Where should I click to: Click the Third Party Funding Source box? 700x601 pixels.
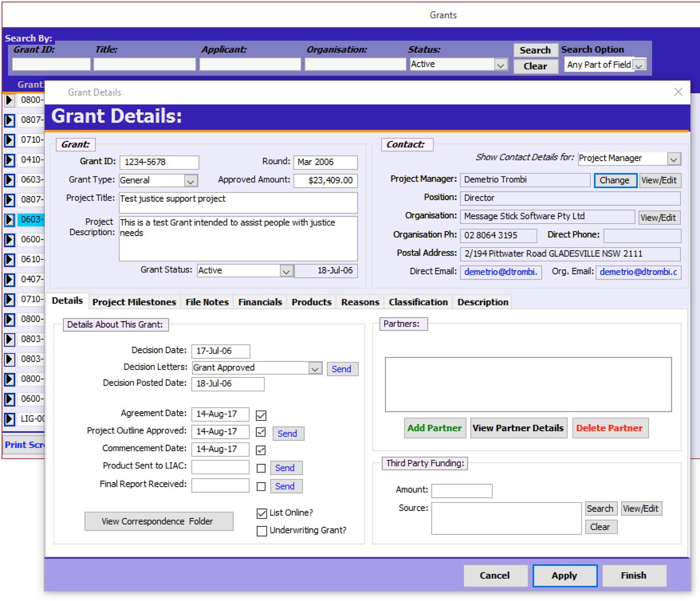point(506,518)
